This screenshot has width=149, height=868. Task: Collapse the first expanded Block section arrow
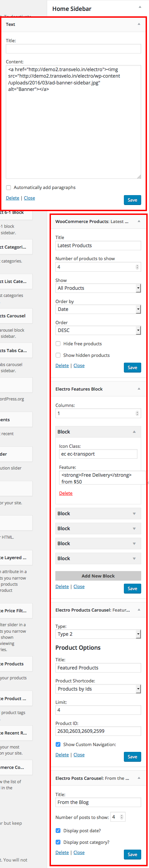click(134, 432)
